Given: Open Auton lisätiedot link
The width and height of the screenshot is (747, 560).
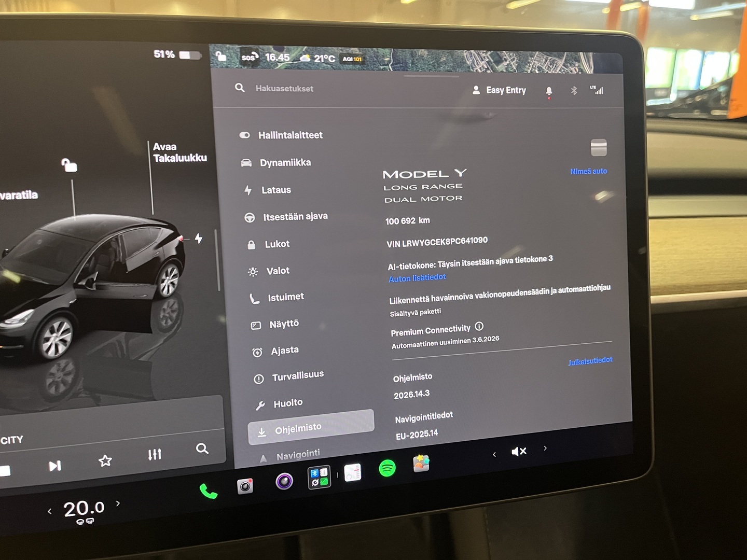Looking at the screenshot, I should [417, 278].
